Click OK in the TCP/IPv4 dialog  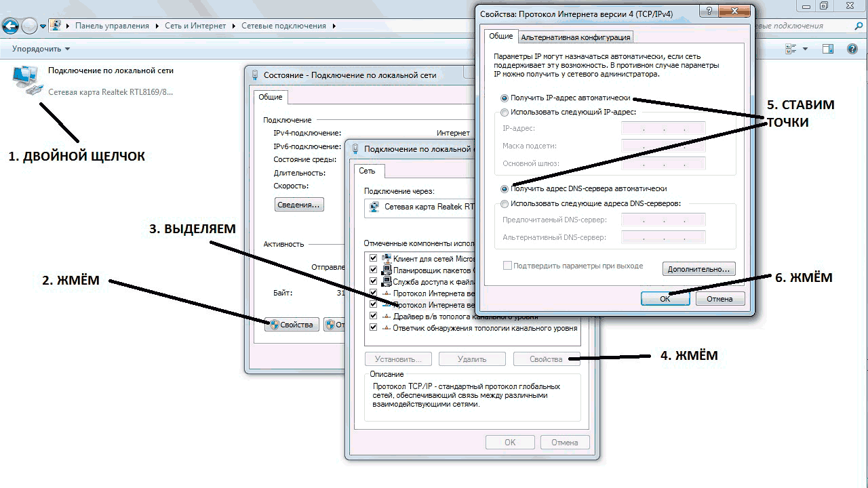tap(665, 298)
